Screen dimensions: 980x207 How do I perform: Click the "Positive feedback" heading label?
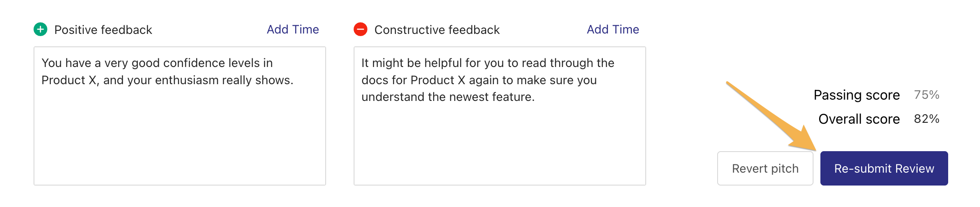[x=103, y=30]
